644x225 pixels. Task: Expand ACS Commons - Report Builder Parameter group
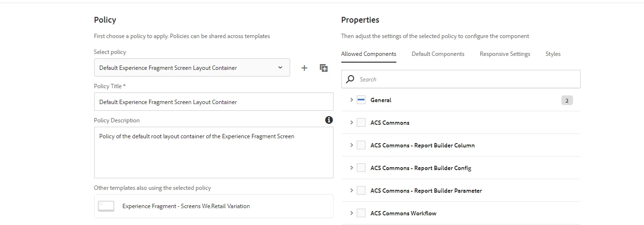pos(351,191)
